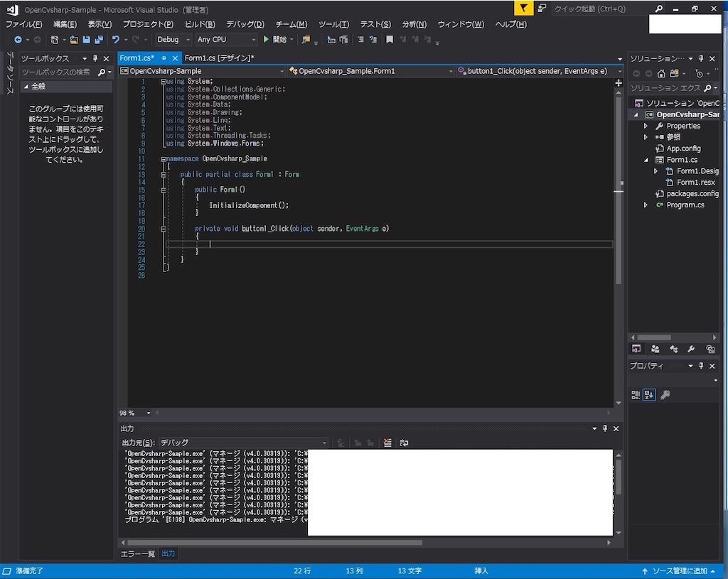Switch to the エラー一覧 tab
Screen dimensions: 728x579
click(x=138, y=553)
